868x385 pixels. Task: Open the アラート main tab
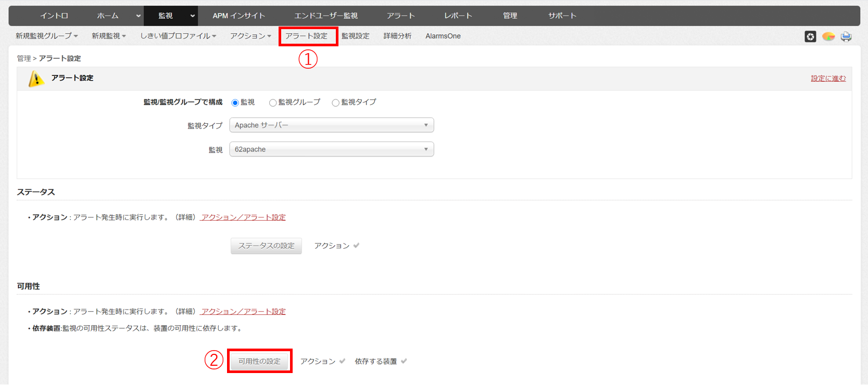click(401, 16)
